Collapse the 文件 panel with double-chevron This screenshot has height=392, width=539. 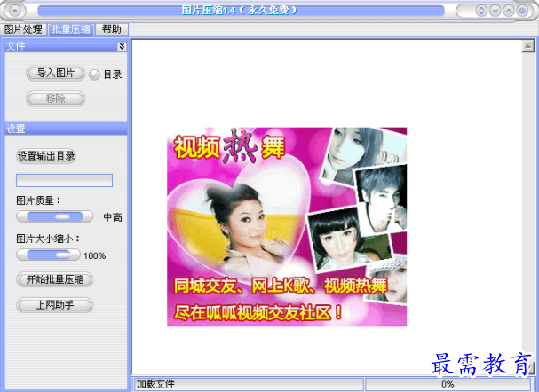[122, 46]
